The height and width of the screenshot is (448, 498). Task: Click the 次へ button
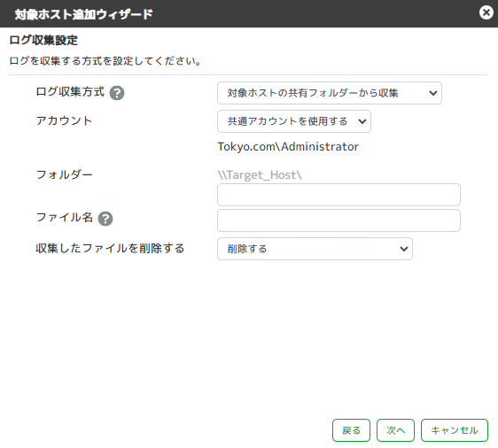click(395, 430)
